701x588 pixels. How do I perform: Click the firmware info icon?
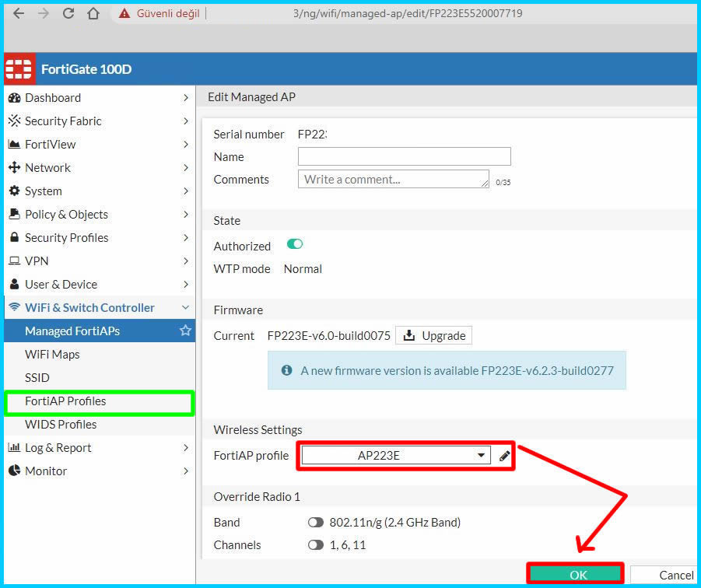coord(286,370)
